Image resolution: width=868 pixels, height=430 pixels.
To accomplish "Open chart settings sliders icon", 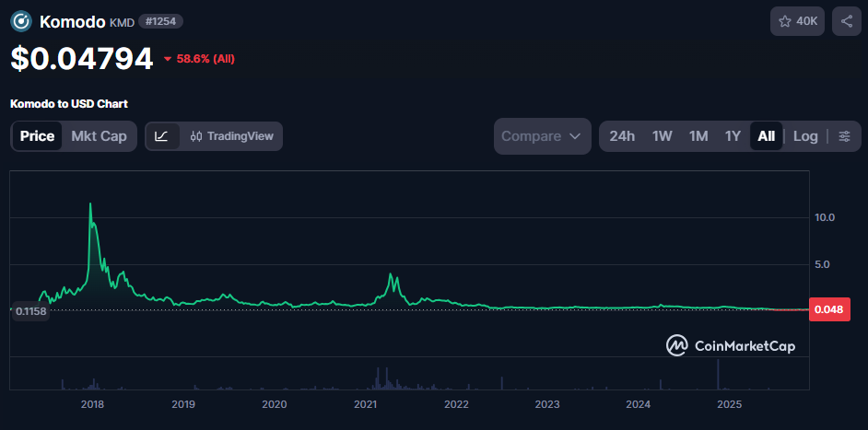I will pyautogui.click(x=844, y=136).
